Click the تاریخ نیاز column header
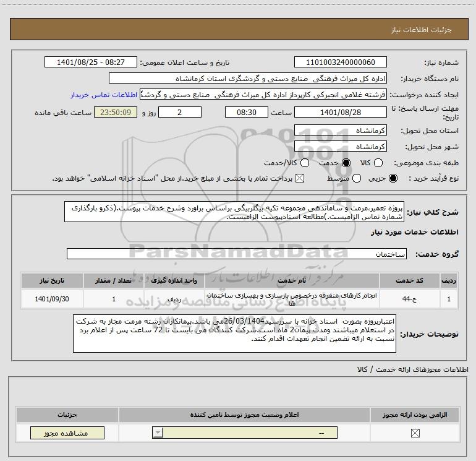 [52, 280]
